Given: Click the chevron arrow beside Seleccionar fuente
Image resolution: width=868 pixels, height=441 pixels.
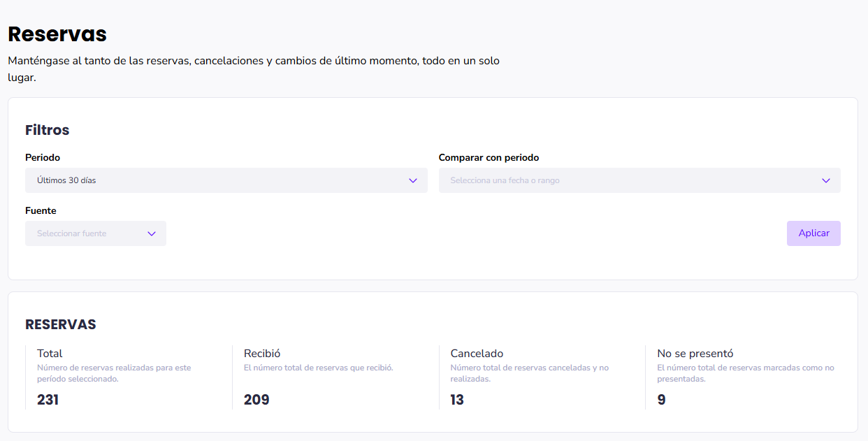Looking at the screenshot, I should click(152, 233).
